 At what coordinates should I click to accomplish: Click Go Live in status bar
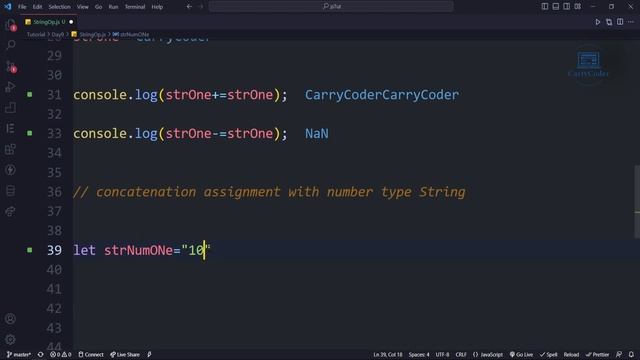coord(521,354)
